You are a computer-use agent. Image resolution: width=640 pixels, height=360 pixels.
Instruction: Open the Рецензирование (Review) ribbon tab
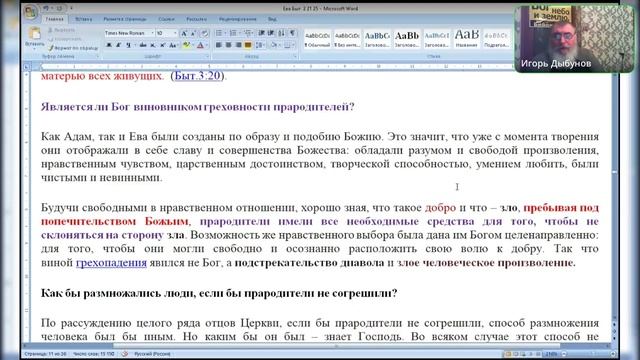238,19
